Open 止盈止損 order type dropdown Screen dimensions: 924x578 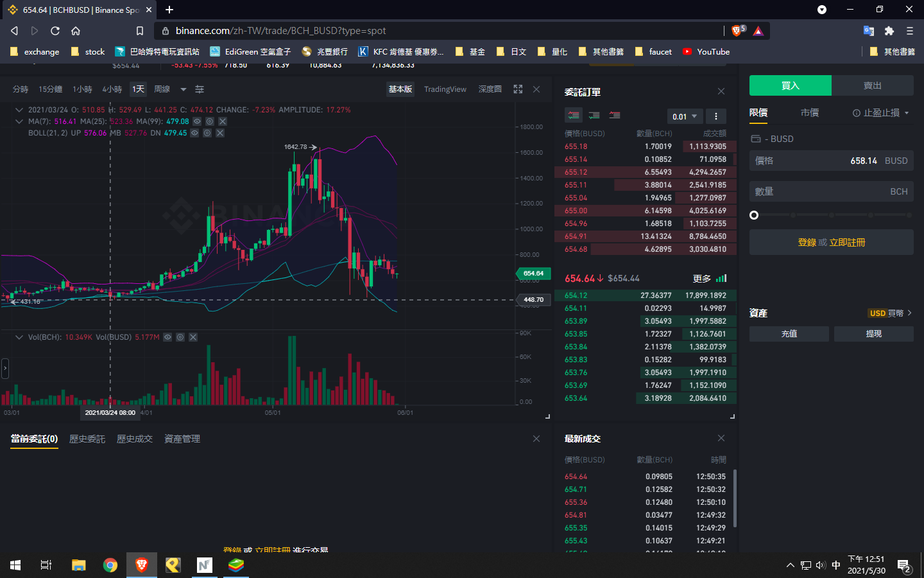881,113
